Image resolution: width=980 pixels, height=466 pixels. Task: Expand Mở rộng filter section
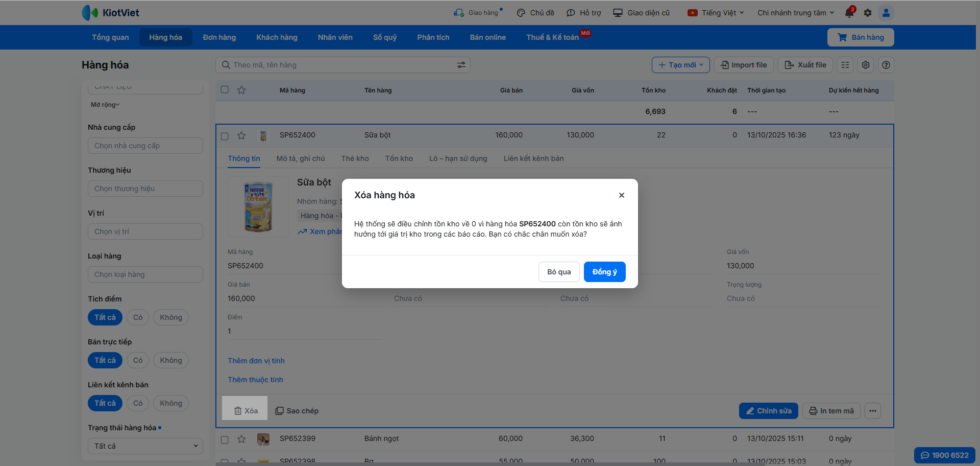coord(105,105)
